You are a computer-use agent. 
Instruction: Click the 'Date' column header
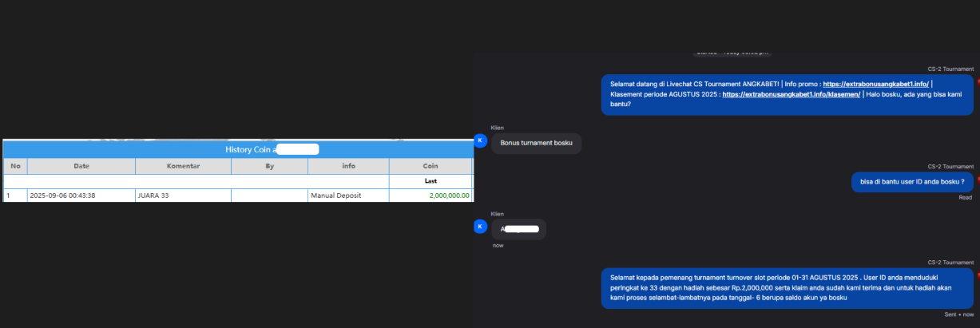click(81, 166)
